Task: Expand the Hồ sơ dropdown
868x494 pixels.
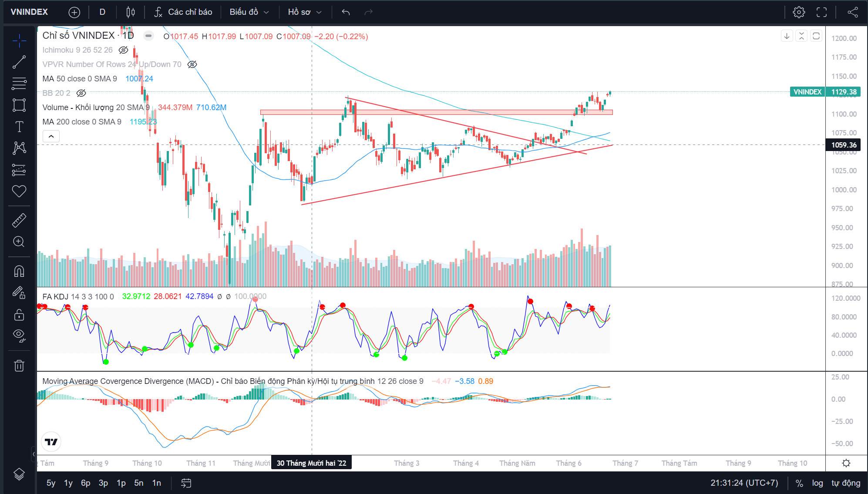Action: click(305, 12)
